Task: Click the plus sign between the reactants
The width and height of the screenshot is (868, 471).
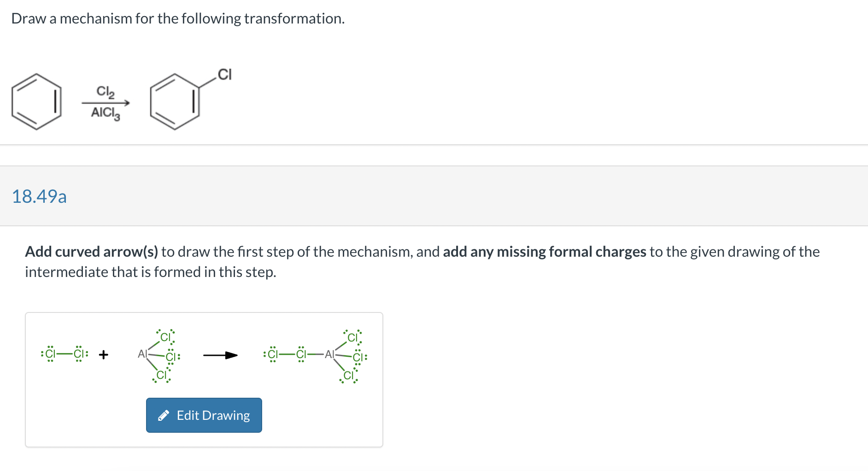Action: point(103,354)
